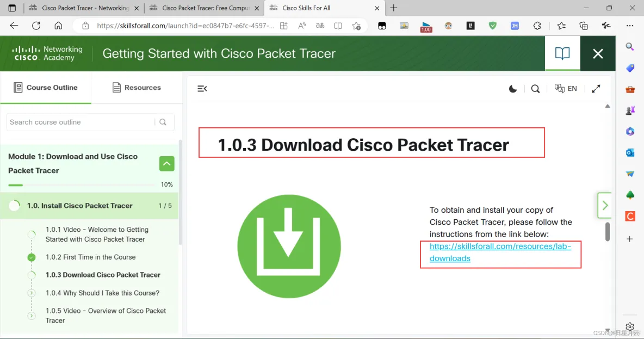Switch to Cisco Packet Tracer: Free Compu tab
Image resolution: width=644 pixels, height=339 pixels.
point(205,8)
